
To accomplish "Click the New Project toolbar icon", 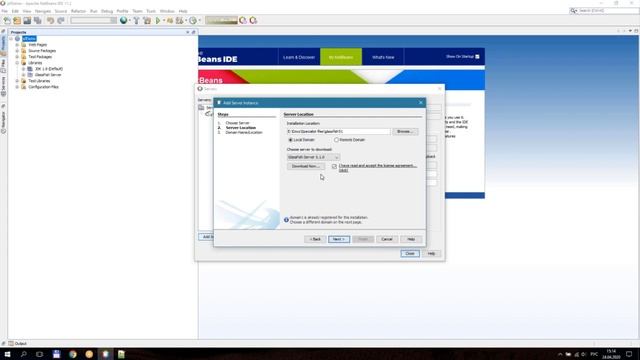I will (17, 20).
